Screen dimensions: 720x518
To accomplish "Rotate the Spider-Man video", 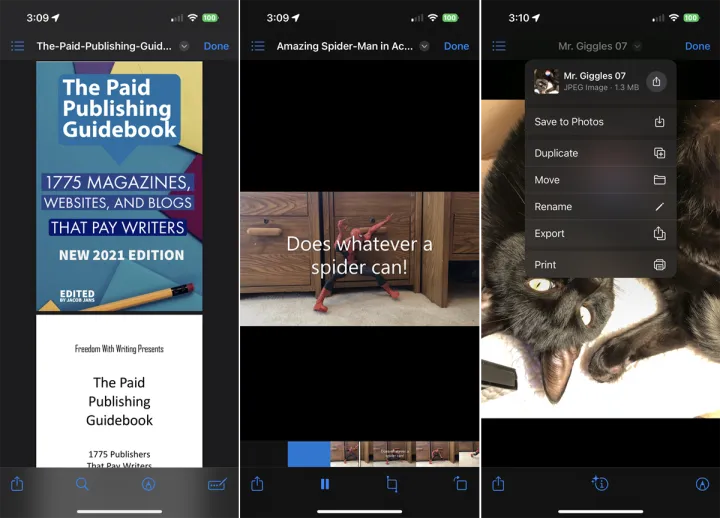I will (460, 484).
